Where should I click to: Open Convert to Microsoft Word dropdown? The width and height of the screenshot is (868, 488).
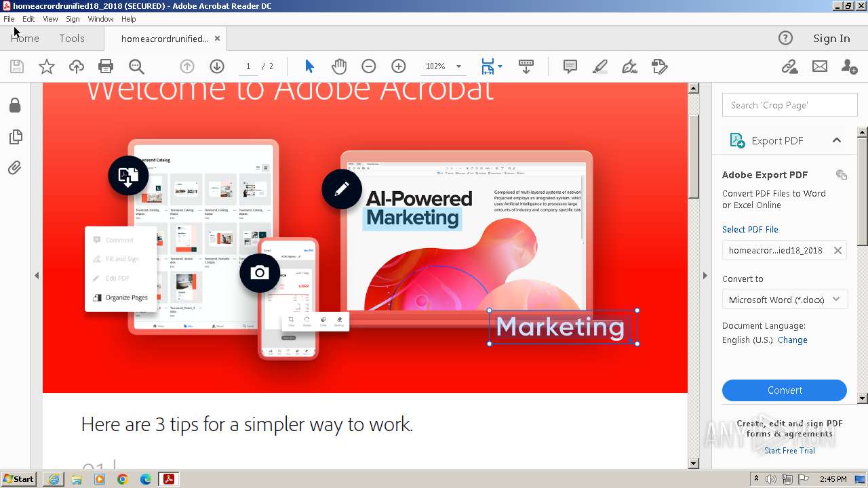coord(785,300)
